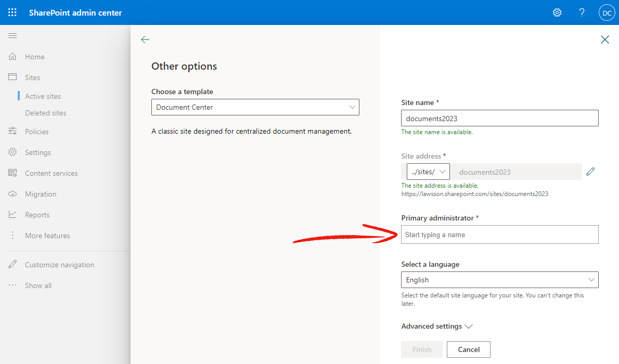
Task: Focus the Primary administrator name field
Action: [500, 235]
